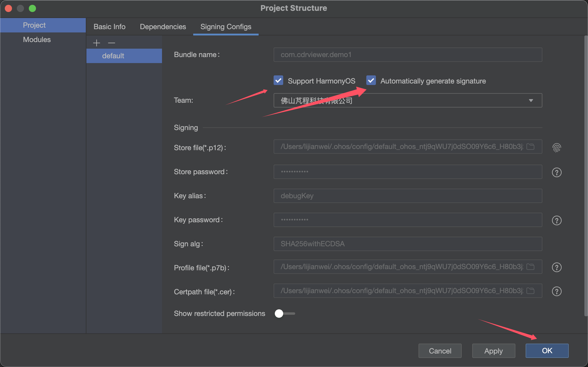The height and width of the screenshot is (367, 588).
Task: Enable Show restricted permissions switch
Action: 284,314
